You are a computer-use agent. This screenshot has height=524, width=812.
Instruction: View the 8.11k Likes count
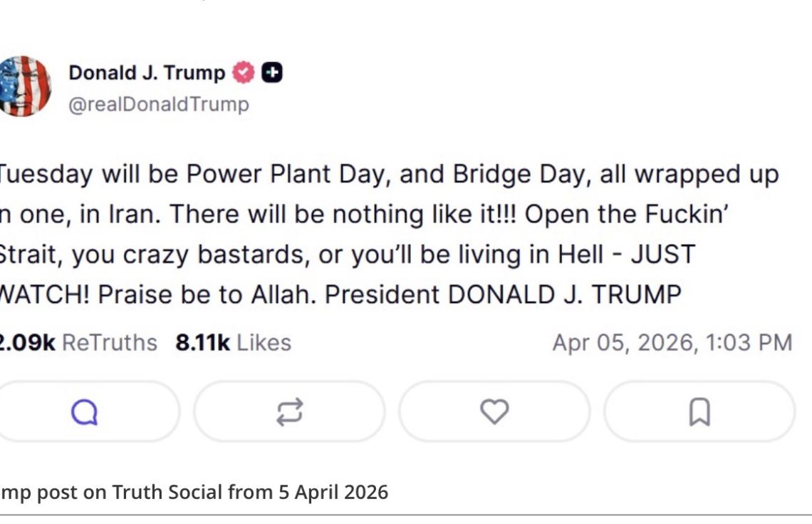tap(234, 343)
